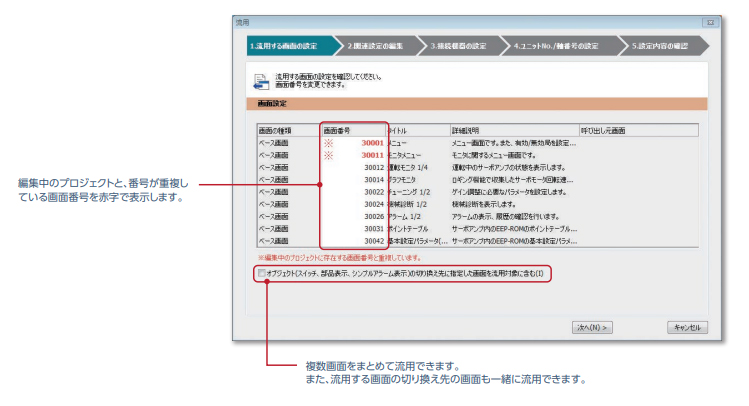The width and height of the screenshot is (749, 406).
Task: Click the キャンセル button
Action: (687, 327)
